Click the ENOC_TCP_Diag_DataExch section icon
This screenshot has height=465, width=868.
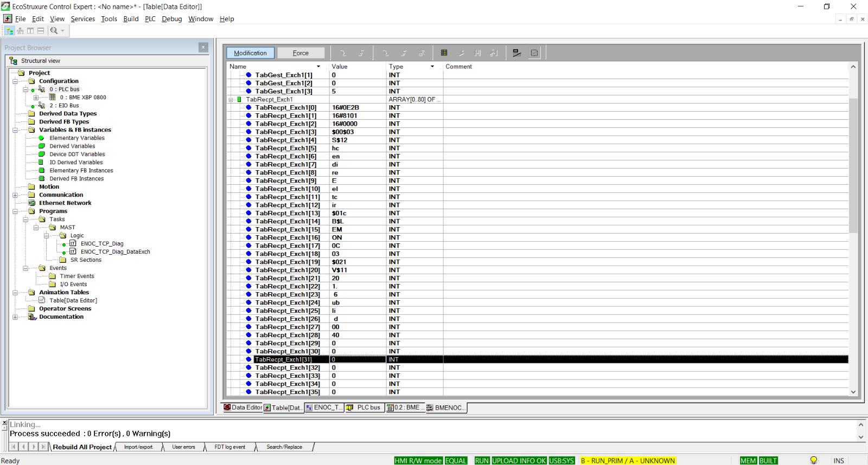[73, 252]
